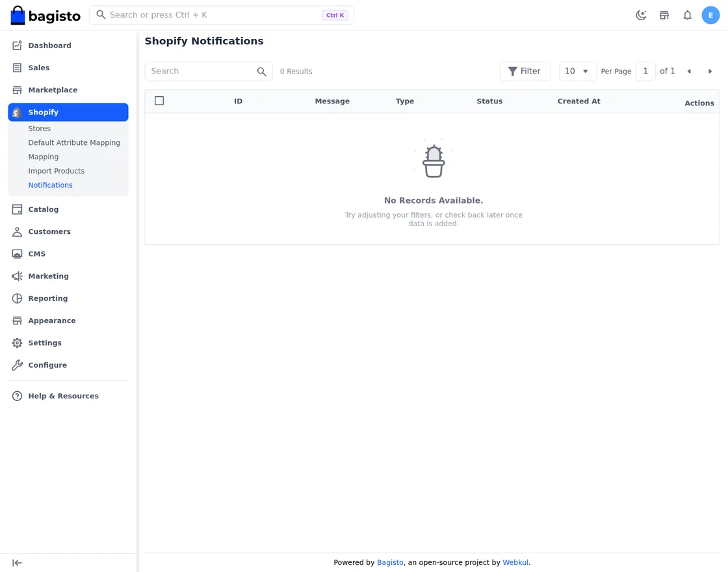Sort by Type column header

pyautogui.click(x=405, y=101)
